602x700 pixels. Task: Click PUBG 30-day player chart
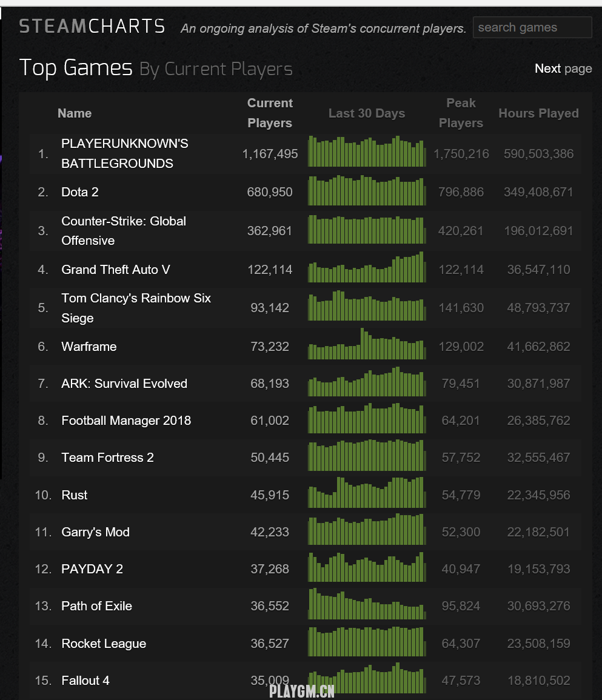[x=367, y=152]
